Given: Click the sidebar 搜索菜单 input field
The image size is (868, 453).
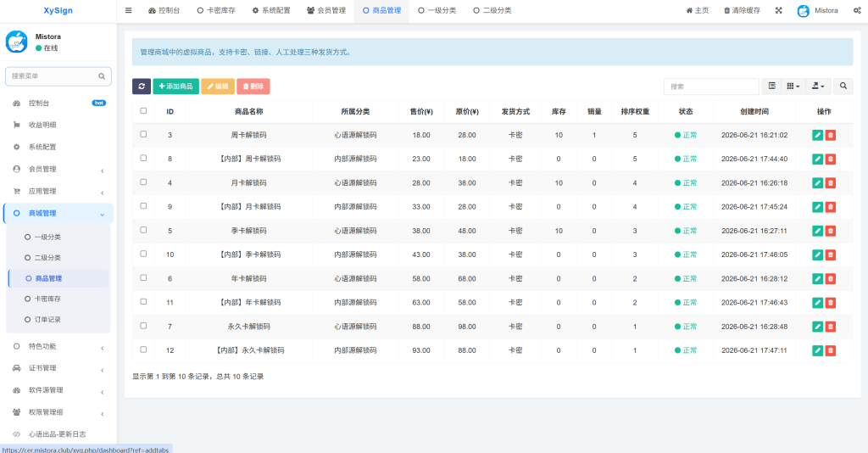Looking at the screenshot, I should (58, 76).
